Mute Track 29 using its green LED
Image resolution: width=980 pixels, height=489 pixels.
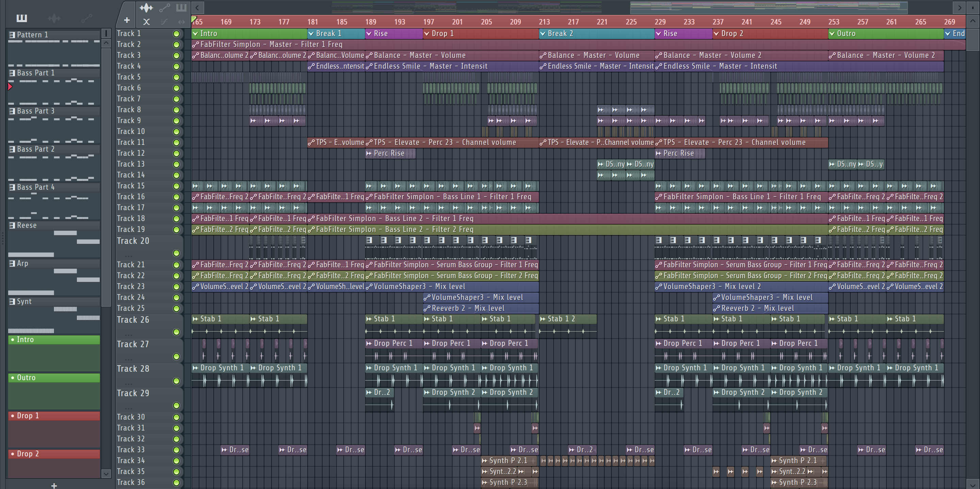[x=176, y=405]
